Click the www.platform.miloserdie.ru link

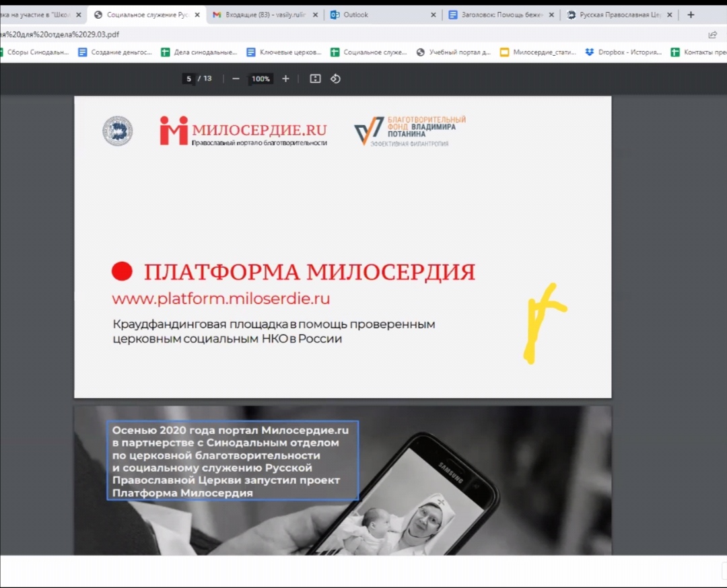click(221, 299)
